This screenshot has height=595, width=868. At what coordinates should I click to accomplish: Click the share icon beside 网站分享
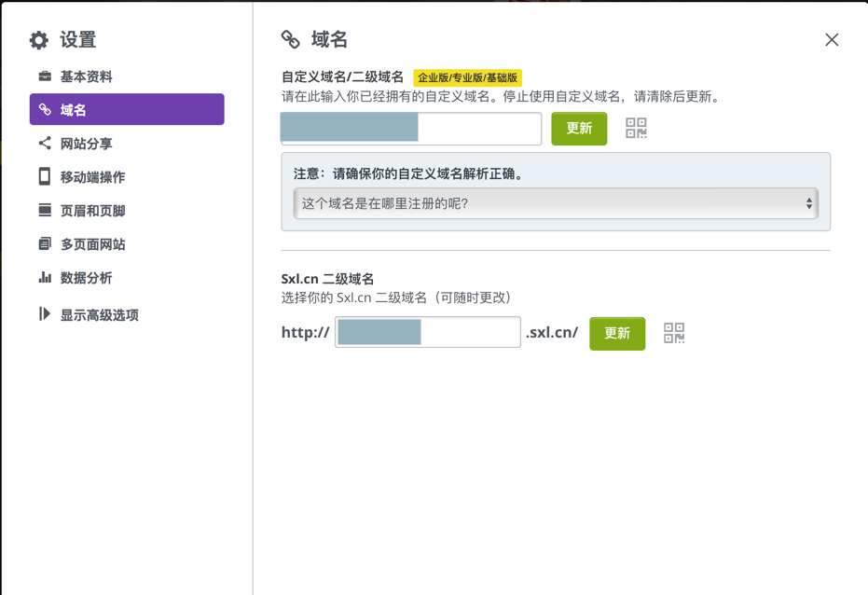point(45,144)
